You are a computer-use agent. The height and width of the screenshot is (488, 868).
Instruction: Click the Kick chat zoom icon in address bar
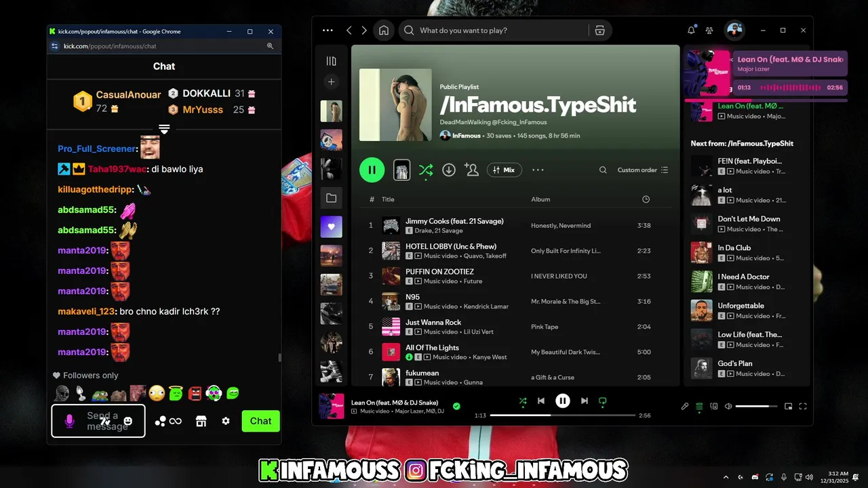(270, 46)
